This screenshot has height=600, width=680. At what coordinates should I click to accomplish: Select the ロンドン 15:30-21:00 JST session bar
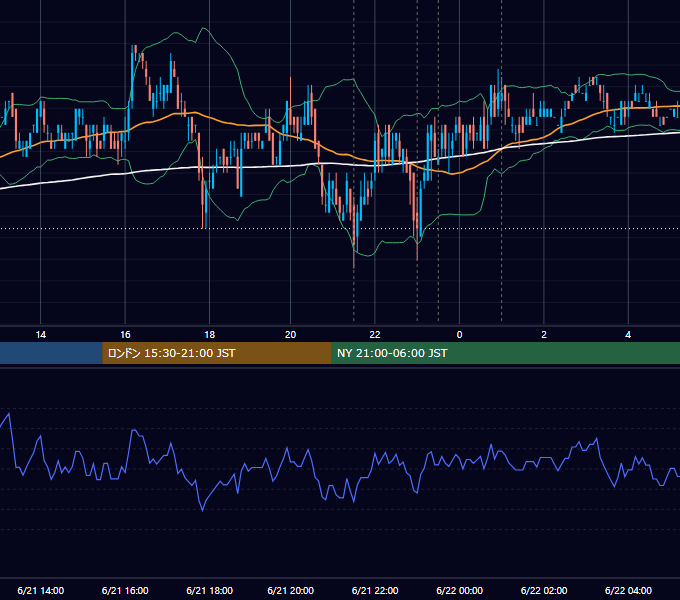click(x=216, y=353)
